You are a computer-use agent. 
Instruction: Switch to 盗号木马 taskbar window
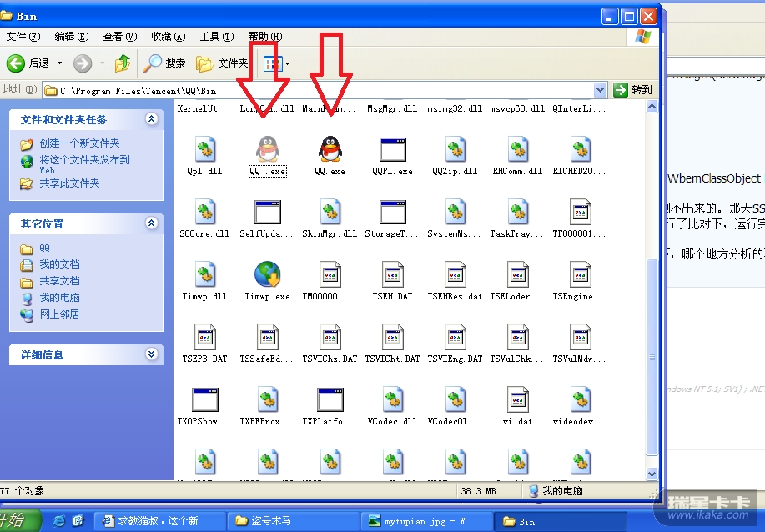[294, 521]
